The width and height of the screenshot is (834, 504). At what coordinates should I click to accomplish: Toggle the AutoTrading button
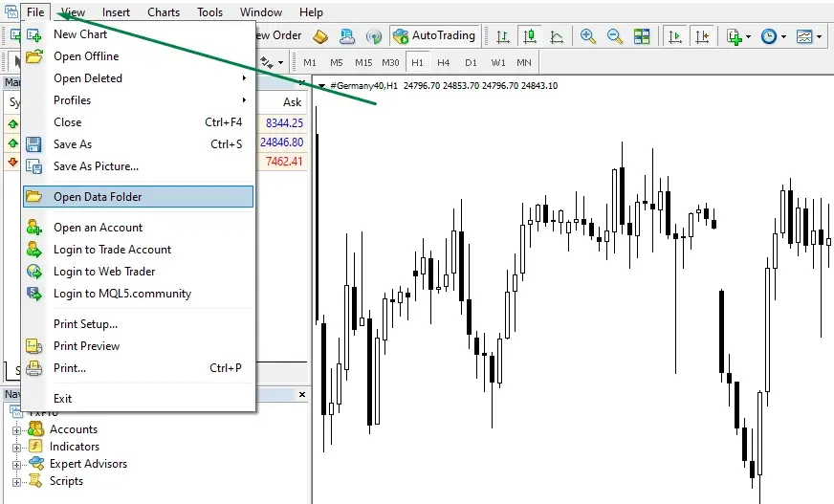point(434,35)
